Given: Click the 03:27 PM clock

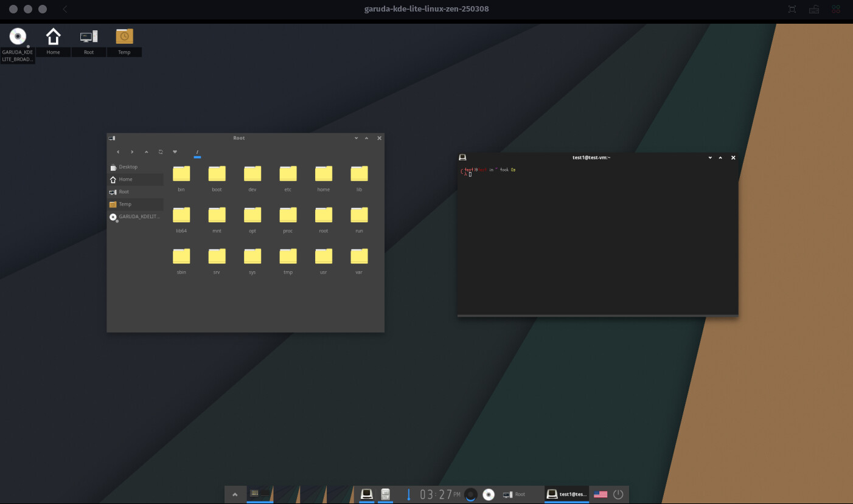Looking at the screenshot, I should point(440,494).
